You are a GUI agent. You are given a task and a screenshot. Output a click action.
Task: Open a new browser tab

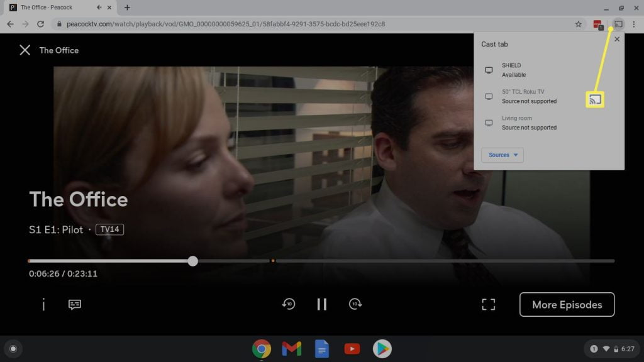(127, 8)
